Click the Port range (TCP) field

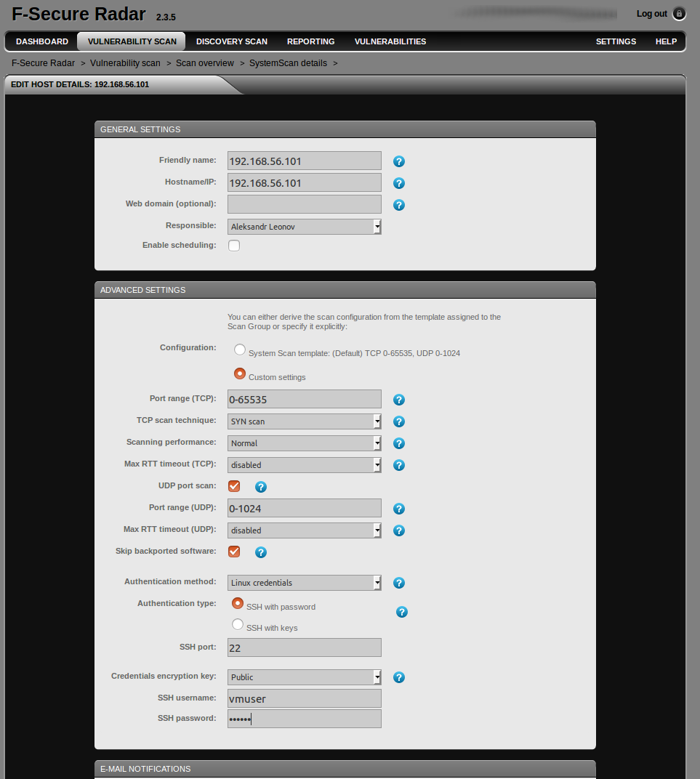pos(305,400)
